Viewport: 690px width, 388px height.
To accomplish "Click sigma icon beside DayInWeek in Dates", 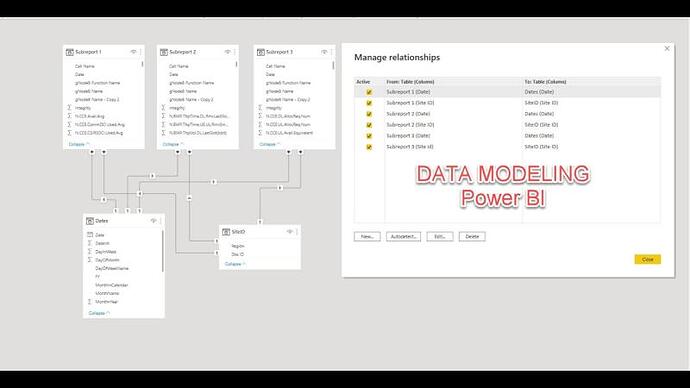I will click(x=90, y=252).
